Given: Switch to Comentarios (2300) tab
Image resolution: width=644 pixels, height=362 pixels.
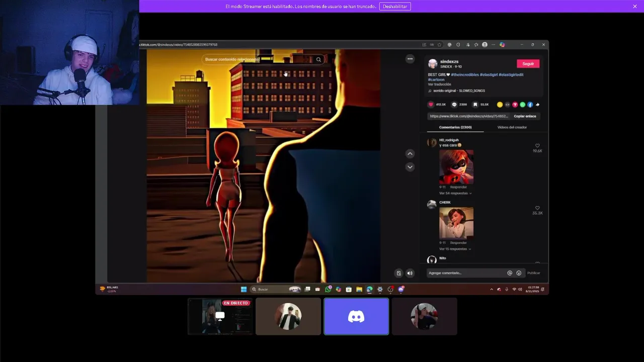Looking at the screenshot, I should point(455,127).
